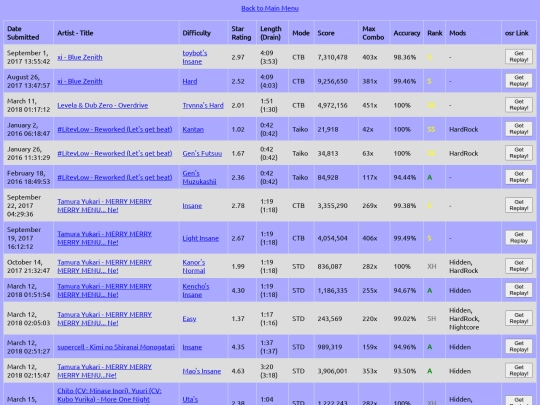The width and height of the screenshot is (540, 405).
Task: Select the Hard difficulty link
Action: coord(190,81)
